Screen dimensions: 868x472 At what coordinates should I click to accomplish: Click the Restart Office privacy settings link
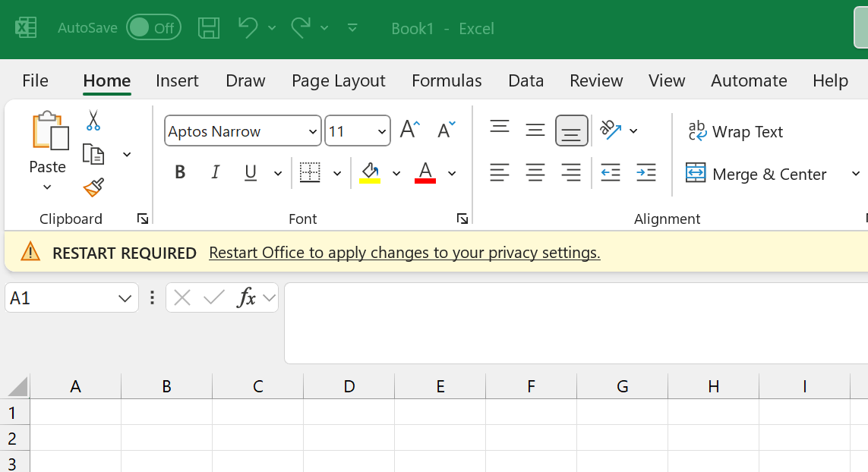pyautogui.click(x=405, y=253)
